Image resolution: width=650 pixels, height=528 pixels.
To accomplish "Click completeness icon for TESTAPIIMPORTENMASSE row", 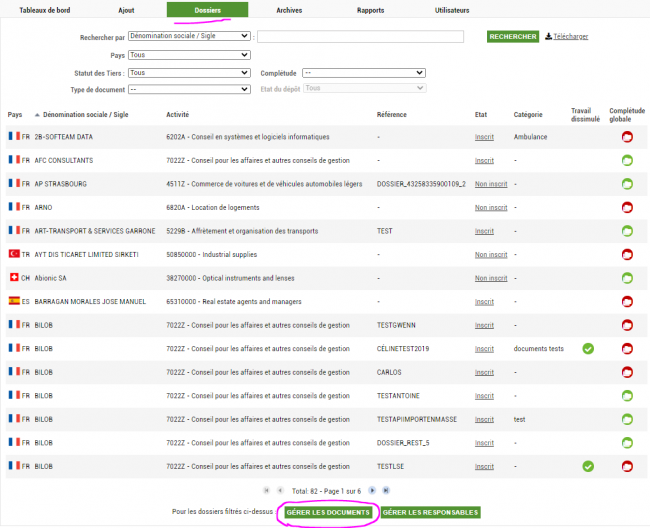I will (x=627, y=419).
